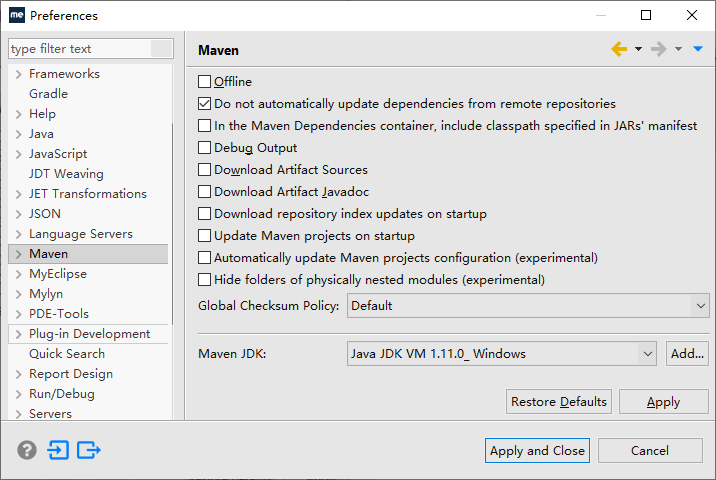Click the forward navigation arrow icon
716x480 pixels.
[658, 49]
